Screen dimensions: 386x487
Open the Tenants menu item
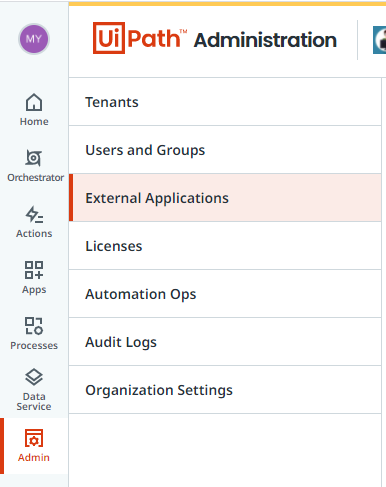click(x=225, y=102)
